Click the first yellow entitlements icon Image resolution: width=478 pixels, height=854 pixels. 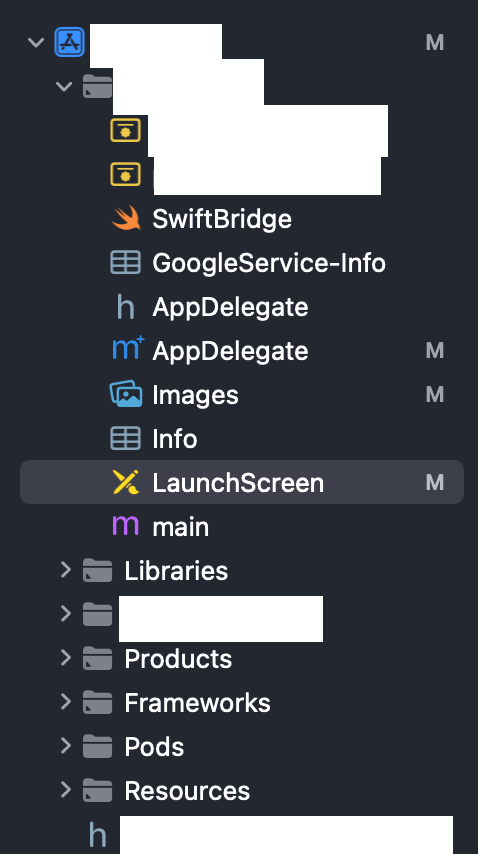pyautogui.click(x=126, y=130)
